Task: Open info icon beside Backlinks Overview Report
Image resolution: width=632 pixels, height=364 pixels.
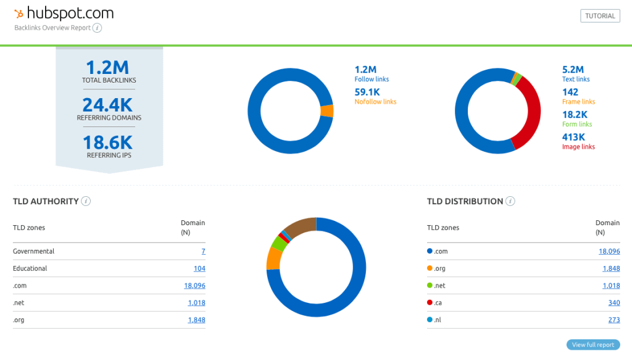Action: [x=98, y=28]
